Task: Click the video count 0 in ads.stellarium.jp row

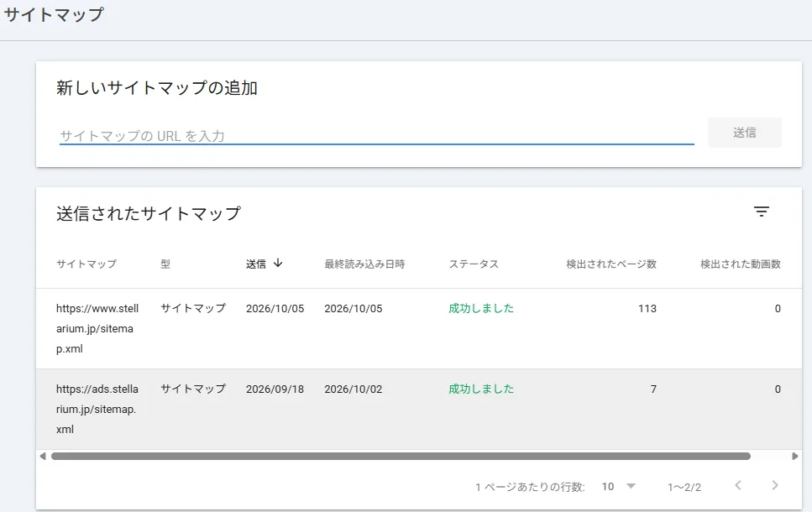Action: [778, 389]
